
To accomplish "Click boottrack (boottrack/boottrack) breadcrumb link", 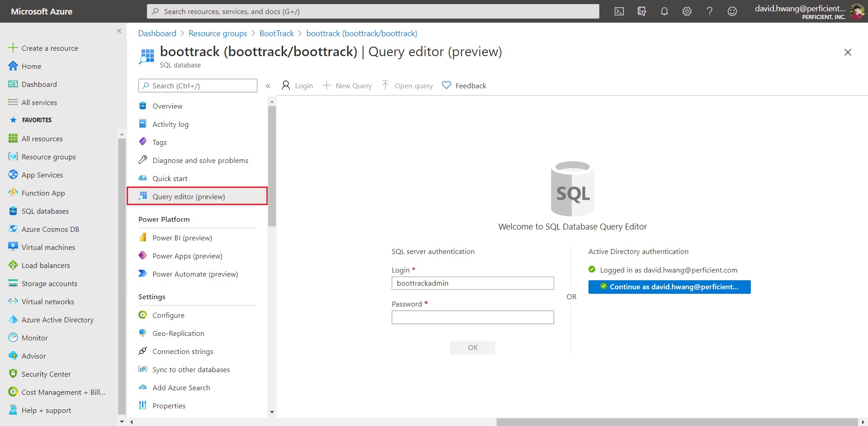I will tap(362, 34).
